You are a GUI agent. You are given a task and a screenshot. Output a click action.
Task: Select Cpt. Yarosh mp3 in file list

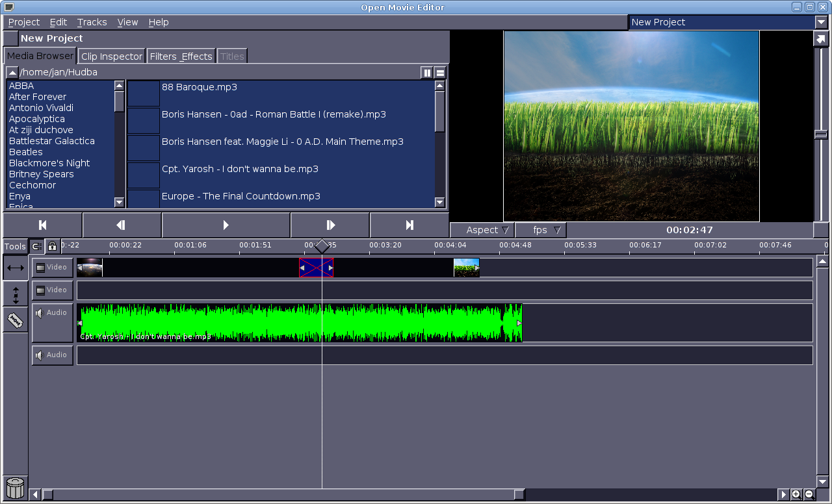pos(240,169)
